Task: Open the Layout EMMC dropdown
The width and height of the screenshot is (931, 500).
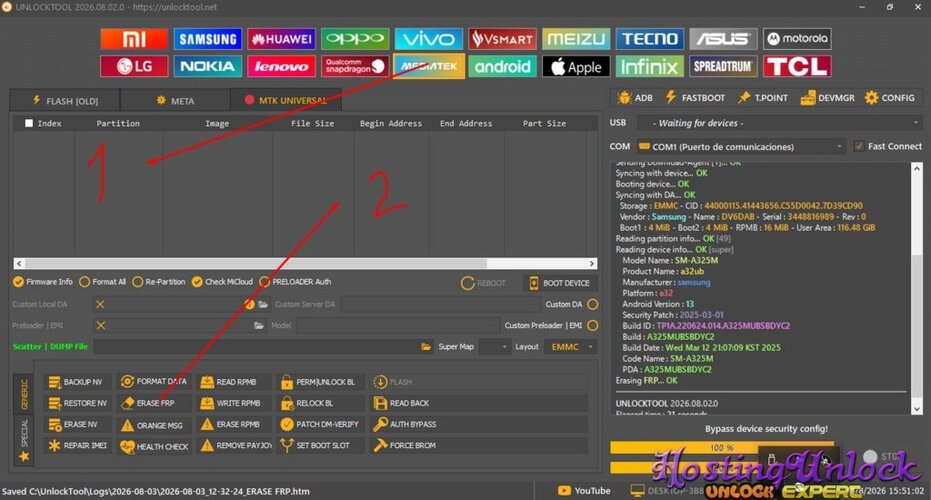Action: pyautogui.click(x=571, y=347)
